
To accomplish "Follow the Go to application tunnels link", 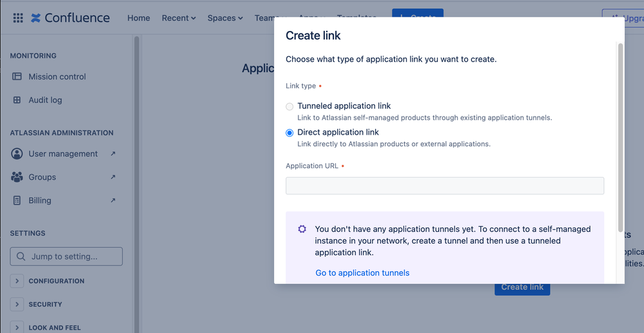I will (x=362, y=272).
